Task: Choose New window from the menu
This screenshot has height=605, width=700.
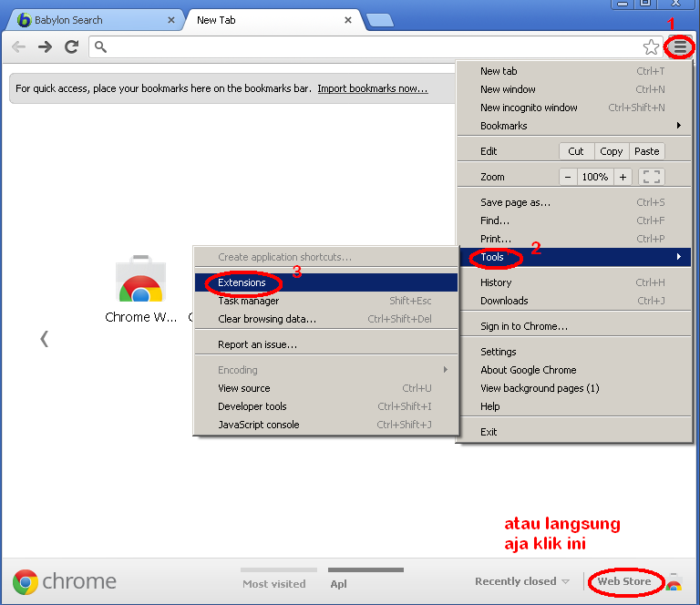Action: [574, 89]
